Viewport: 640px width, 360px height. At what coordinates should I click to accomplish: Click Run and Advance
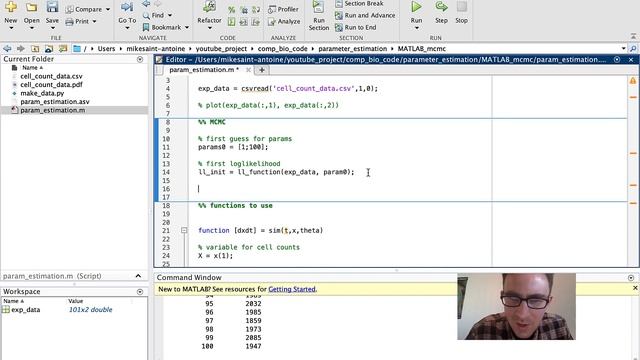tap(365, 16)
